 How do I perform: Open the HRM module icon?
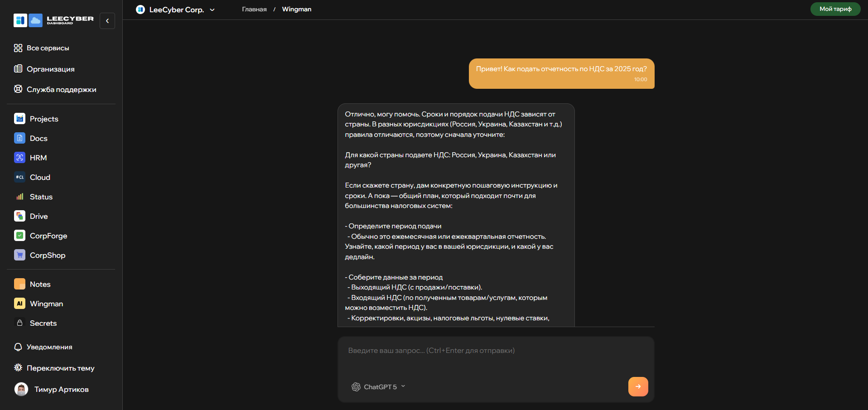pos(19,158)
